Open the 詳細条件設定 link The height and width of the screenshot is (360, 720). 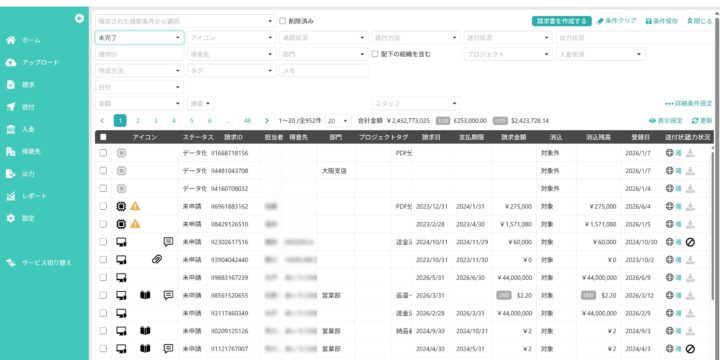689,104
